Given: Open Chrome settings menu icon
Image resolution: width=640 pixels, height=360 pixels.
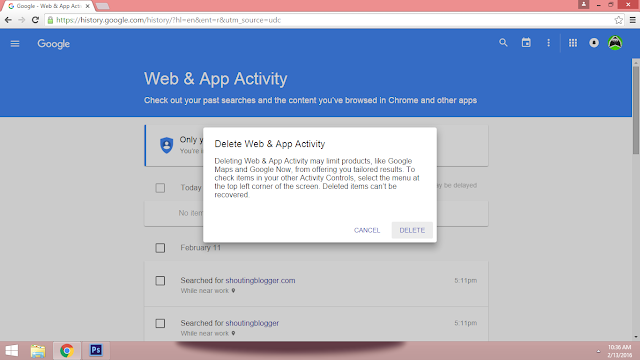Looking at the screenshot, I should click(632, 20).
